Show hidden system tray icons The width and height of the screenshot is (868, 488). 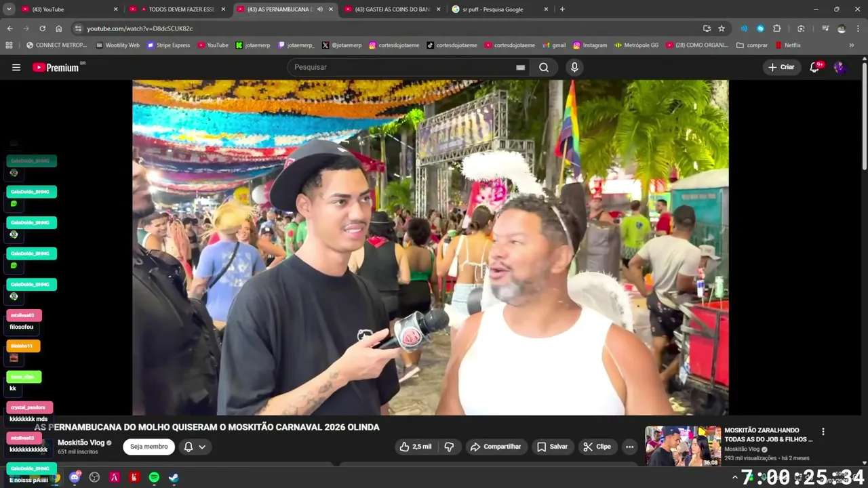pos(734,477)
